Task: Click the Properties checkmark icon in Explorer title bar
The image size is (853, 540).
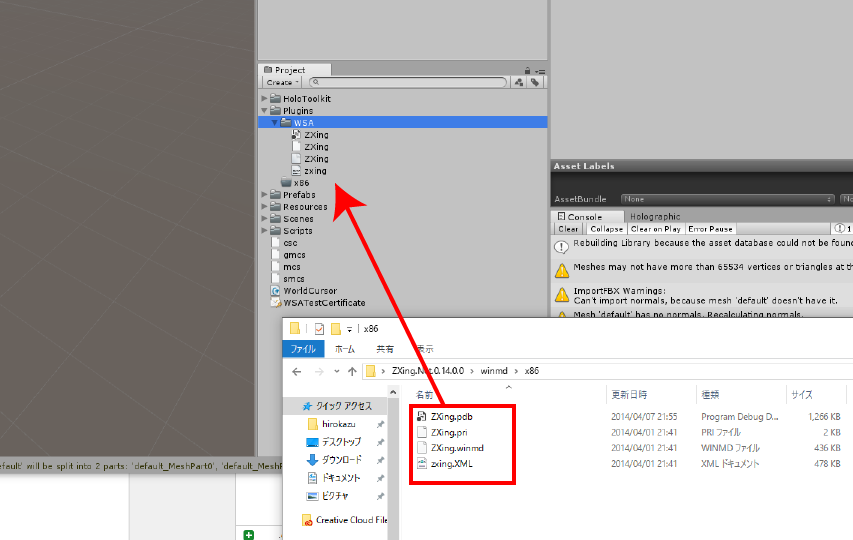Action: coord(319,329)
